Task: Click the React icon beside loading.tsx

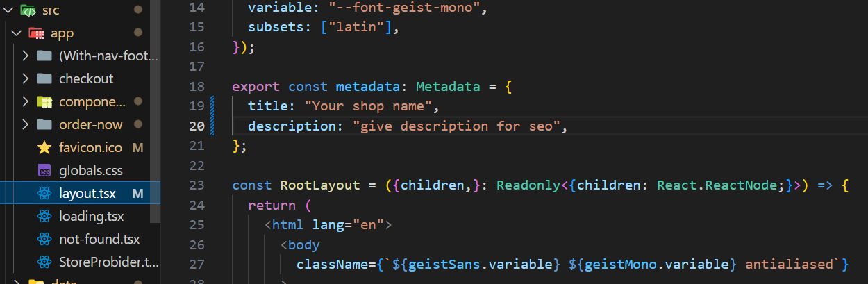Action: pos(44,217)
